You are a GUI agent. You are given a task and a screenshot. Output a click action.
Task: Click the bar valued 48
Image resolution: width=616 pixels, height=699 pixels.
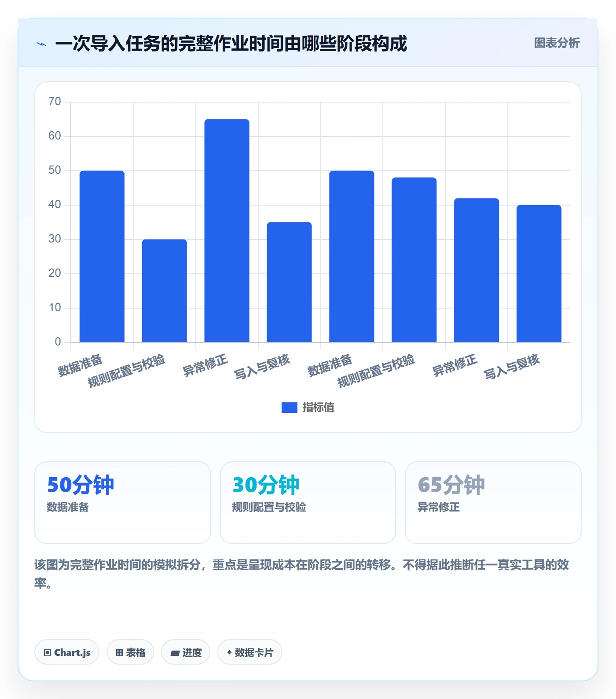coord(414,260)
